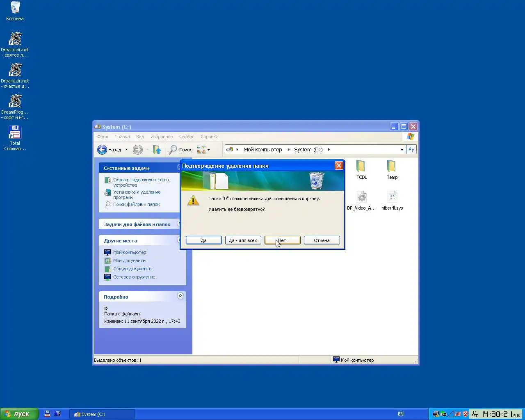The height and width of the screenshot is (420, 525).
Task: Click the green Forward arrow in the toolbar
Action: coord(138,150)
